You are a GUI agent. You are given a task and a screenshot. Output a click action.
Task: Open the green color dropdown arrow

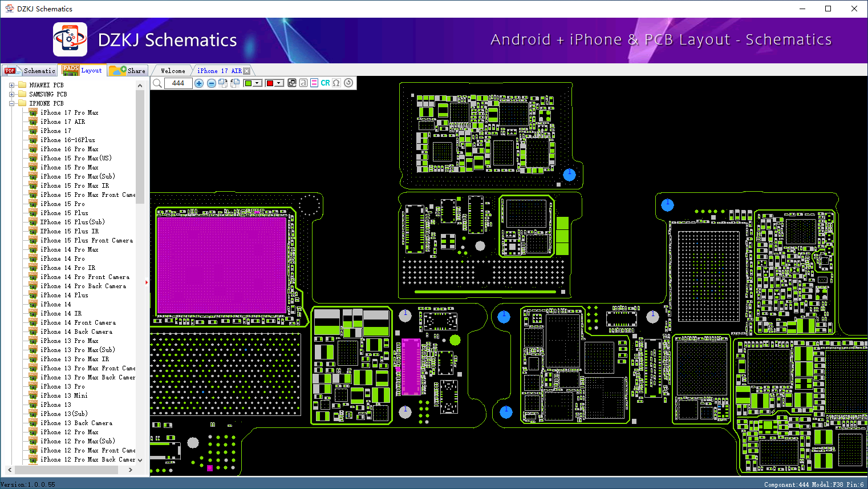258,83
